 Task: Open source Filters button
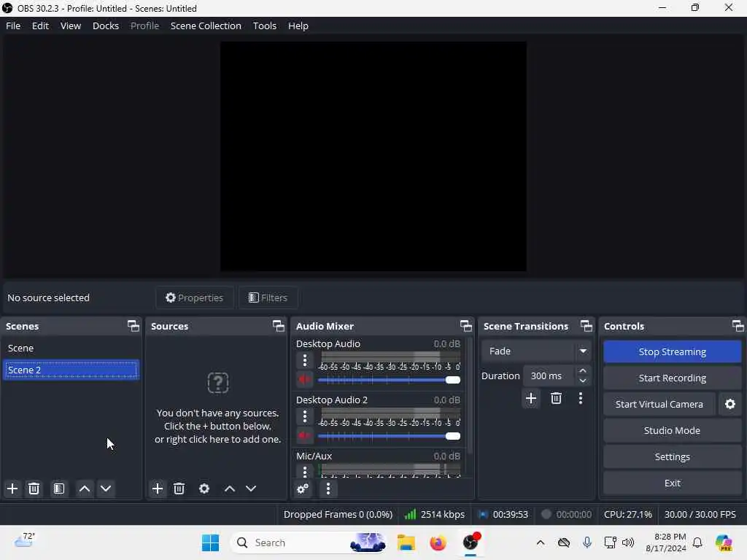pos(268,297)
